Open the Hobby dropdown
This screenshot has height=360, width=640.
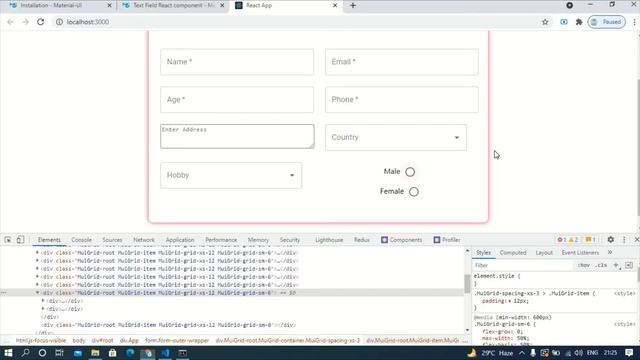231,175
